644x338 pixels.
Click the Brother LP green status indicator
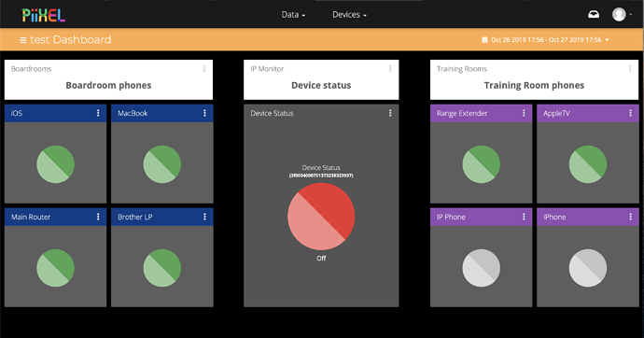[x=162, y=268]
